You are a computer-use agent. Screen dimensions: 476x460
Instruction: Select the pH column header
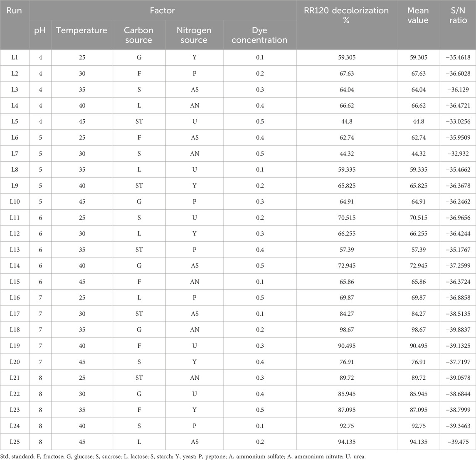[x=40, y=30]
